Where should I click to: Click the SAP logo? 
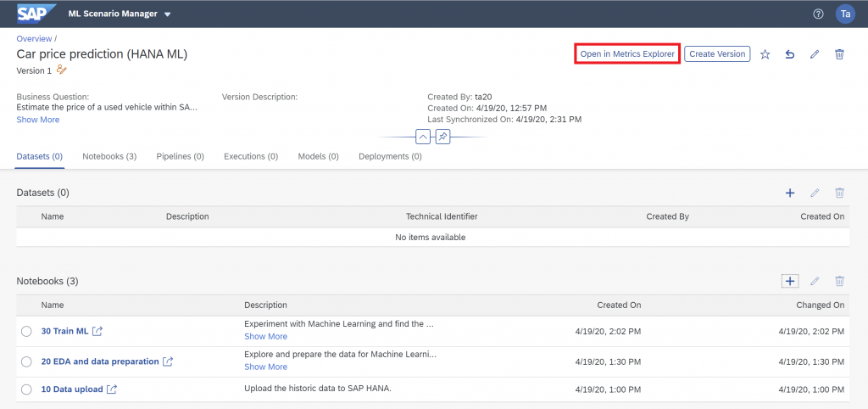click(36, 14)
